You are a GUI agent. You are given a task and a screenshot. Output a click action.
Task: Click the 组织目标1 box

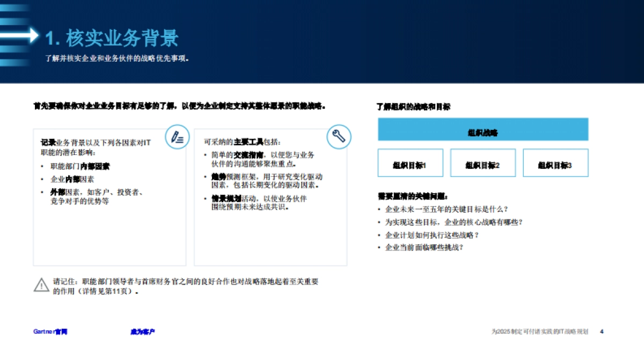pos(410,162)
